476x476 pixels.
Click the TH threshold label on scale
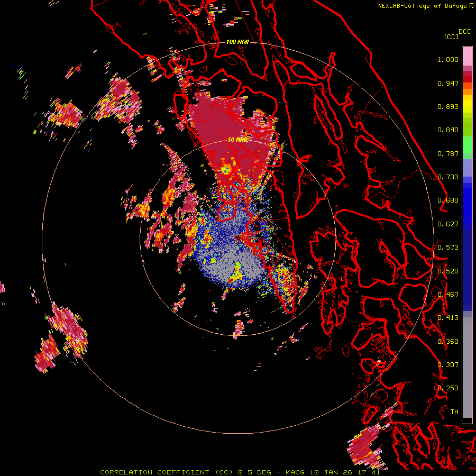(454, 412)
